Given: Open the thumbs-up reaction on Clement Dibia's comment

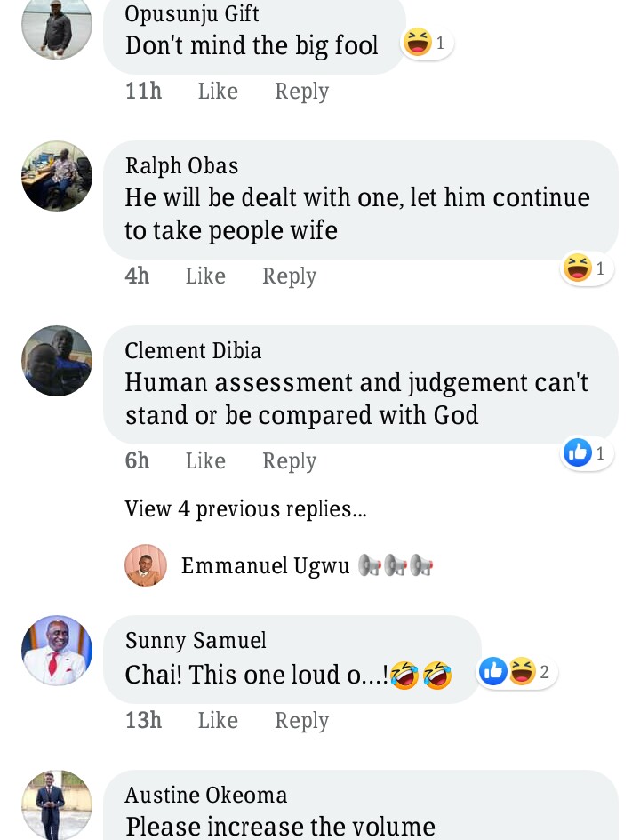Looking at the screenshot, I should 588,453.
